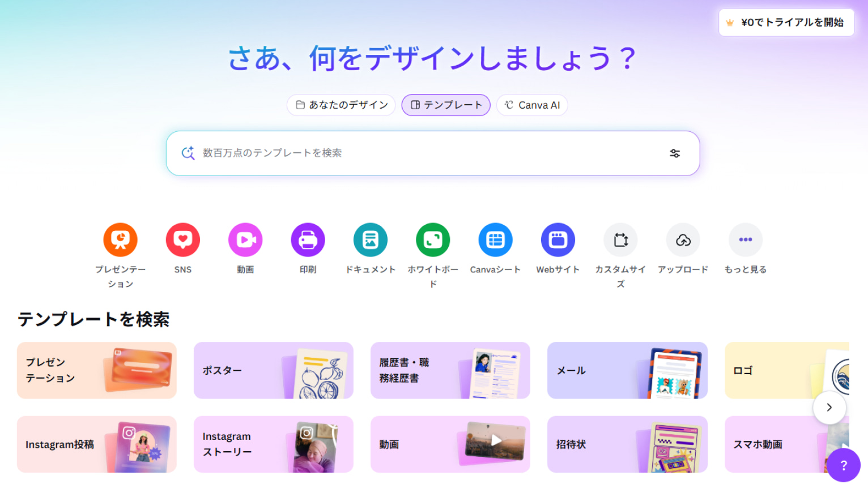Screen dimensions: 868x488
Task: Select the Canvaシート grid icon
Action: pyautogui.click(x=495, y=239)
